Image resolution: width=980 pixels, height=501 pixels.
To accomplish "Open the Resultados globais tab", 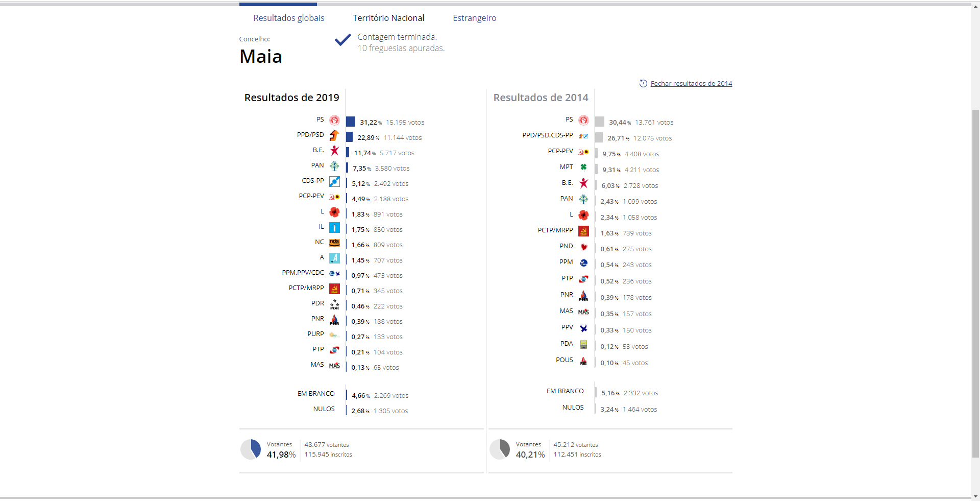I will point(289,18).
